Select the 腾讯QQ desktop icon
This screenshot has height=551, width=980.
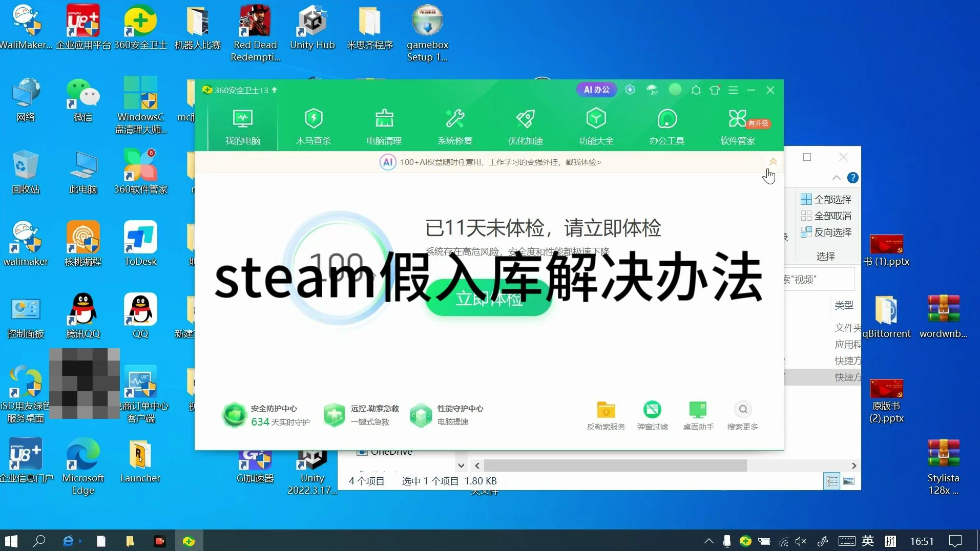click(x=83, y=316)
